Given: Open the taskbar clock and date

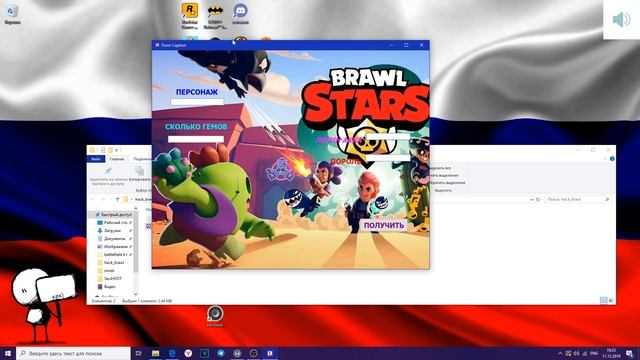Looking at the screenshot, I should (x=611, y=353).
